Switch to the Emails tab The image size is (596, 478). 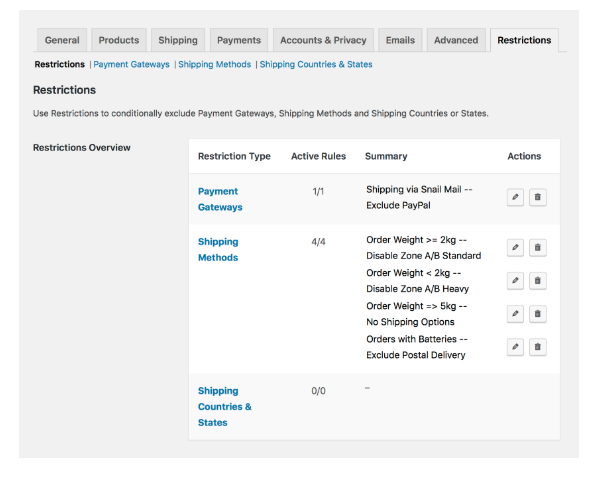400,40
